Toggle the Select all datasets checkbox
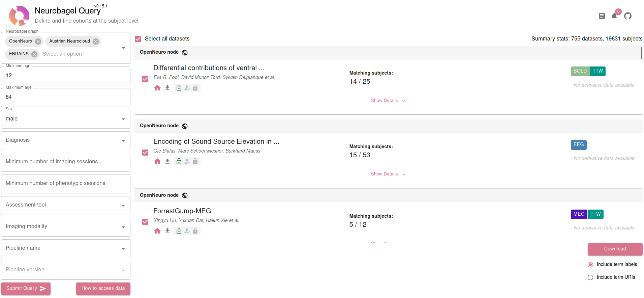Viewport: 644px width, 298px height. pos(138,39)
